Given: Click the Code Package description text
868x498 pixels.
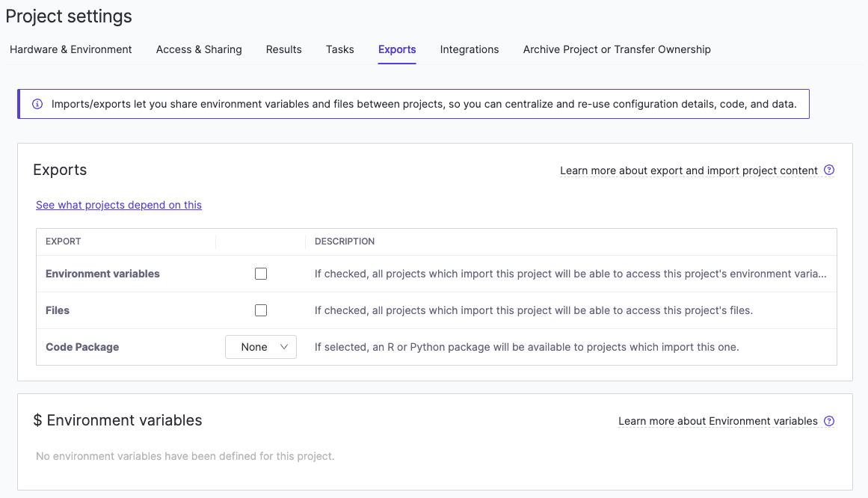Looking at the screenshot, I should [526, 347].
